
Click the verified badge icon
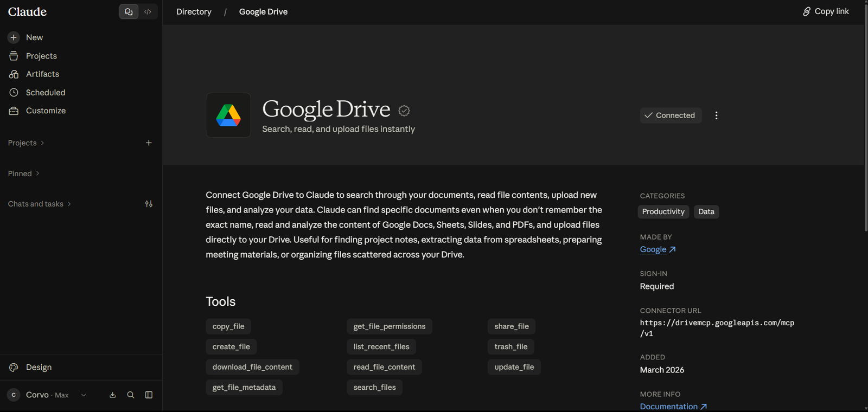coord(404,111)
